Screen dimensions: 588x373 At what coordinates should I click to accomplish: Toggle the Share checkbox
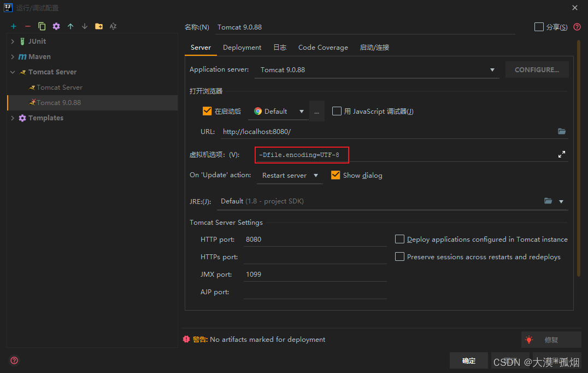pos(539,27)
